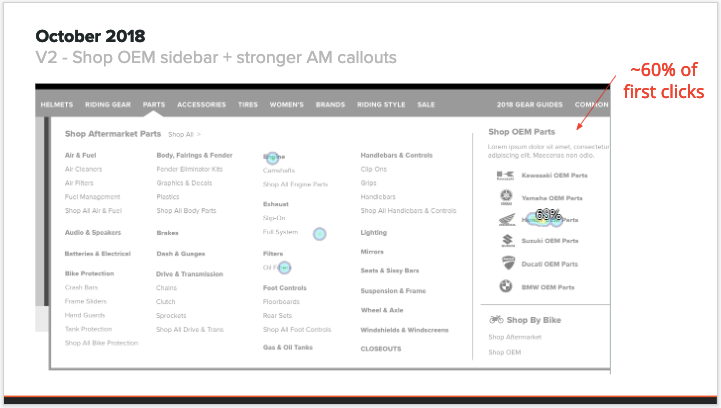Click the Ducati shield logo icon
The width and height of the screenshot is (721, 408).
point(505,264)
